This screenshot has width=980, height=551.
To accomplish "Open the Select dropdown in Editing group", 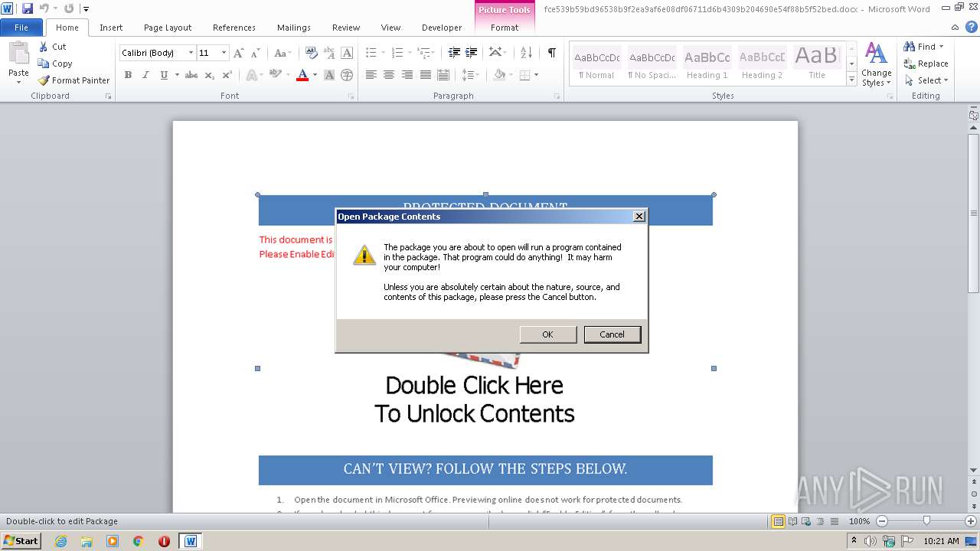I will (926, 80).
